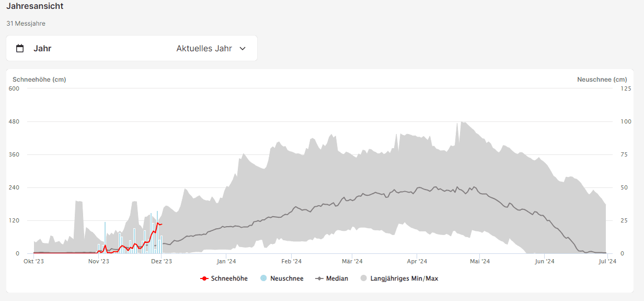This screenshot has width=644, height=301.
Task: Click the red snow-depth line endpoint in December
Action: click(162, 224)
